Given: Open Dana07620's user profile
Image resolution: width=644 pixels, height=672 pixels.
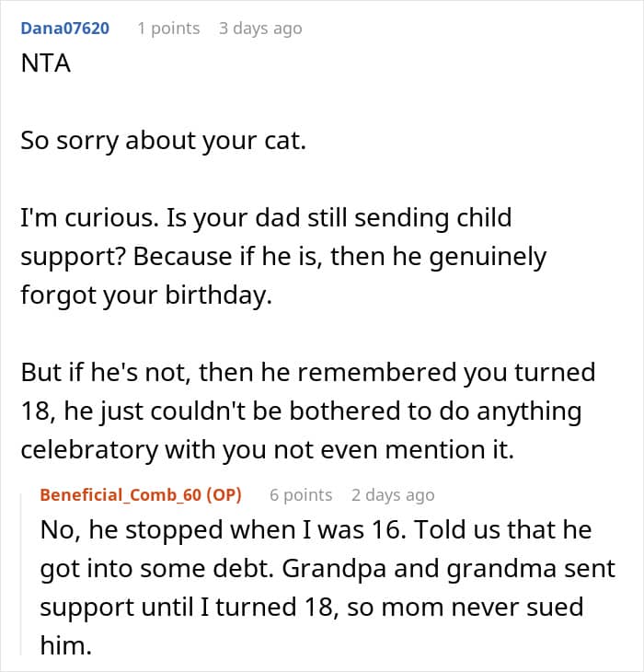Looking at the screenshot, I should click(65, 29).
